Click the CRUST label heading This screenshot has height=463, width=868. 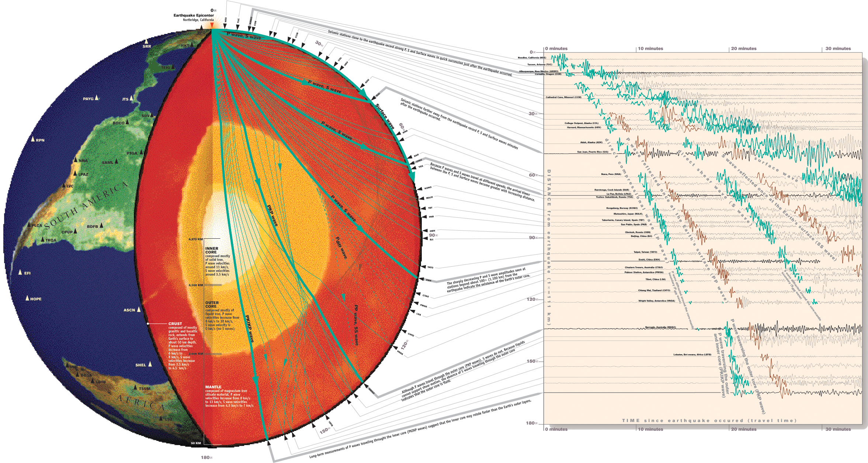(175, 324)
